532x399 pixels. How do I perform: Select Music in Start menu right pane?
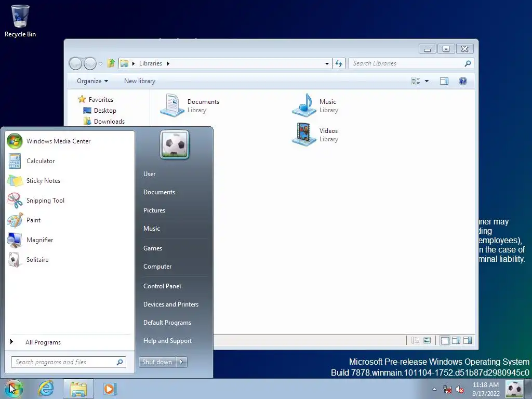point(174,229)
